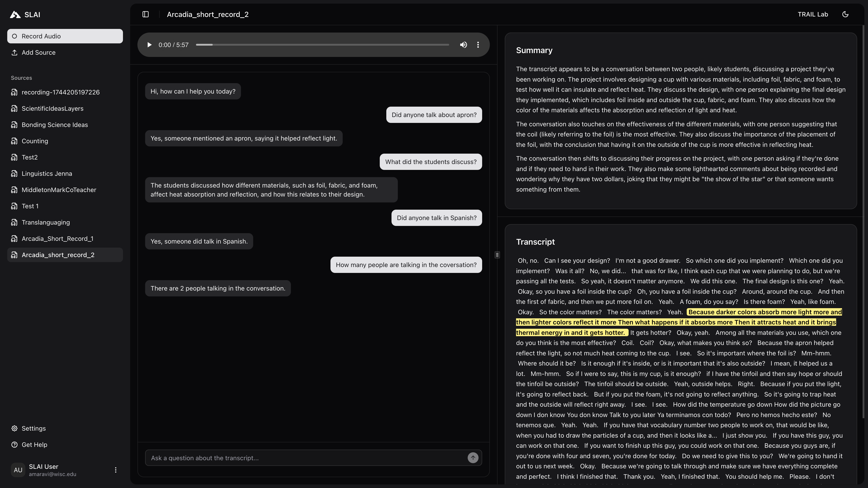Viewport: 868px width, 488px height.
Task: Open the audio player options menu
Action: click(478, 45)
